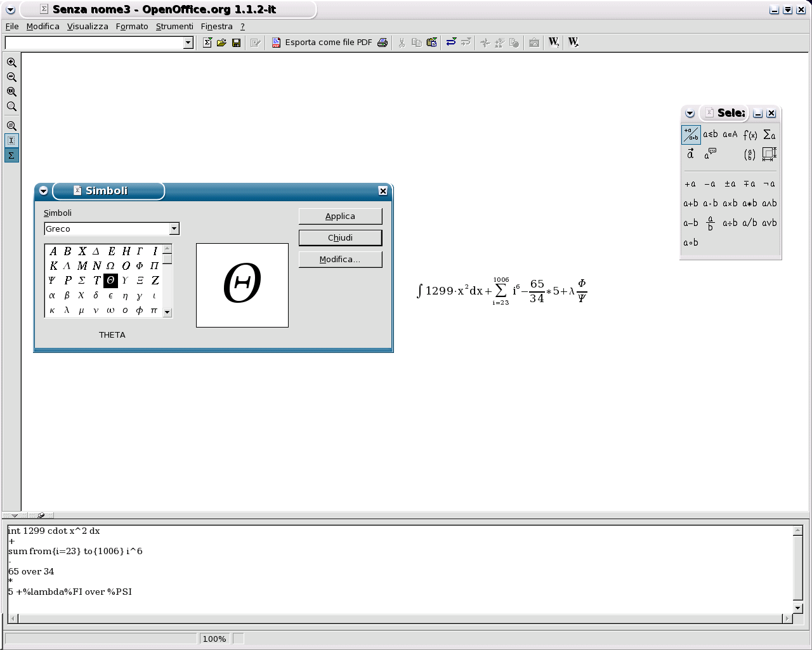Select the Relations (a≤b) category icon

(710, 135)
